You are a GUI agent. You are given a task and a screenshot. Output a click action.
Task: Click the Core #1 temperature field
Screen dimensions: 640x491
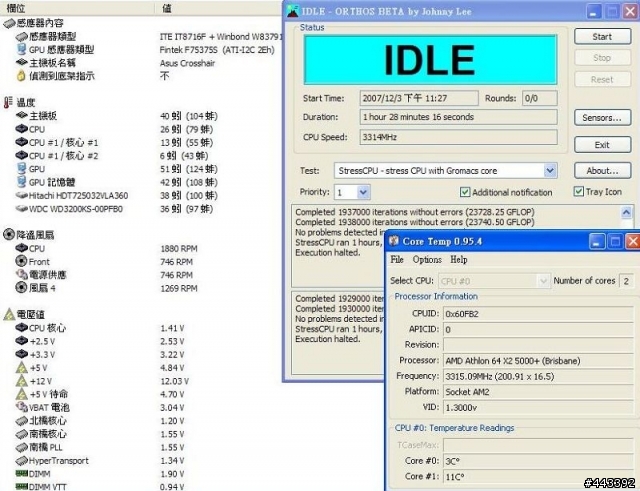(x=538, y=476)
